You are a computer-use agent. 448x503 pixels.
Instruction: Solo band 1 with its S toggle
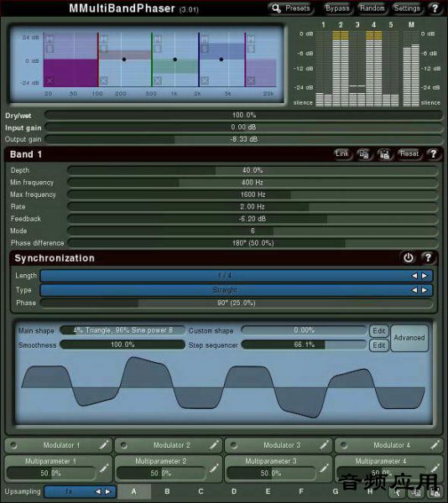tap(49, 49)
